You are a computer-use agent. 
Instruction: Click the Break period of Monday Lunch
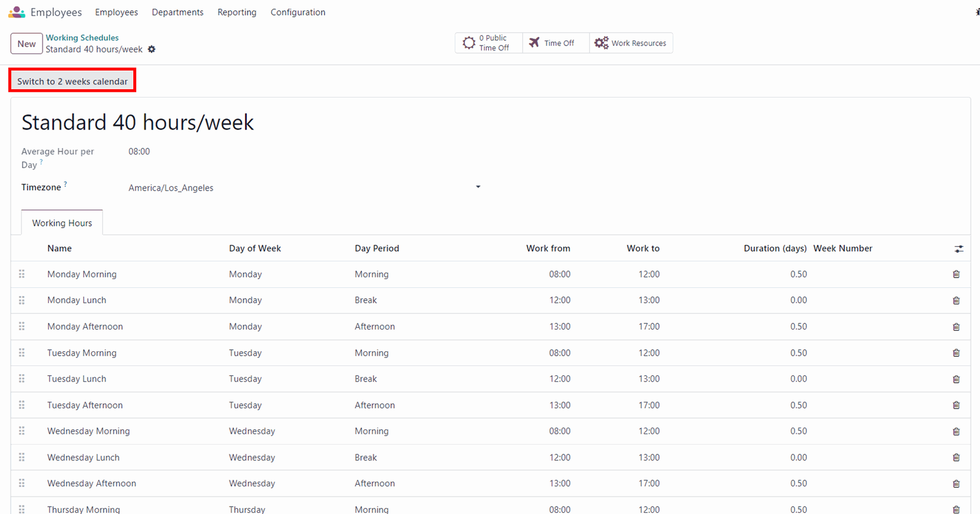(365, 300)
